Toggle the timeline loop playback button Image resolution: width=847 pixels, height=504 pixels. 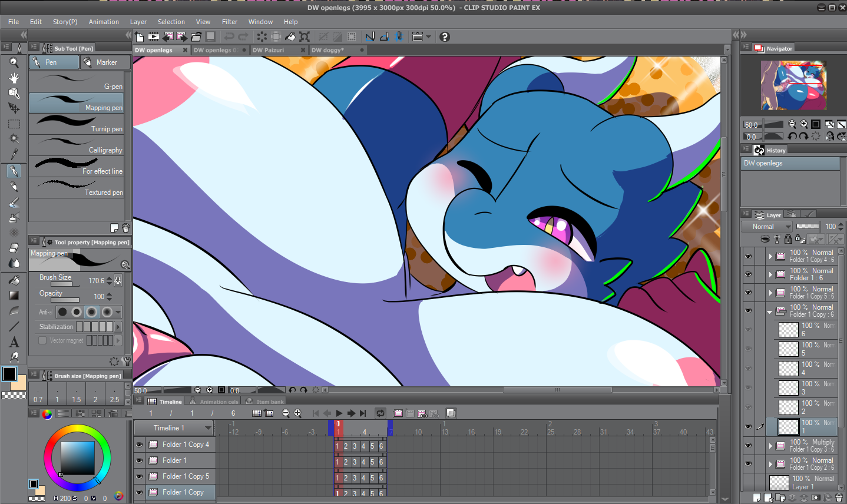point(381,413)
